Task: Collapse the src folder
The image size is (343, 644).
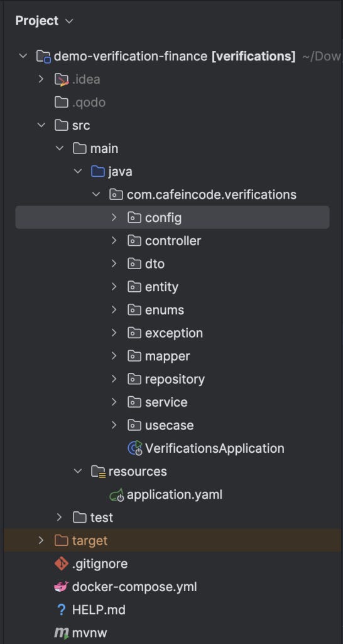Action: coord(41,125)
